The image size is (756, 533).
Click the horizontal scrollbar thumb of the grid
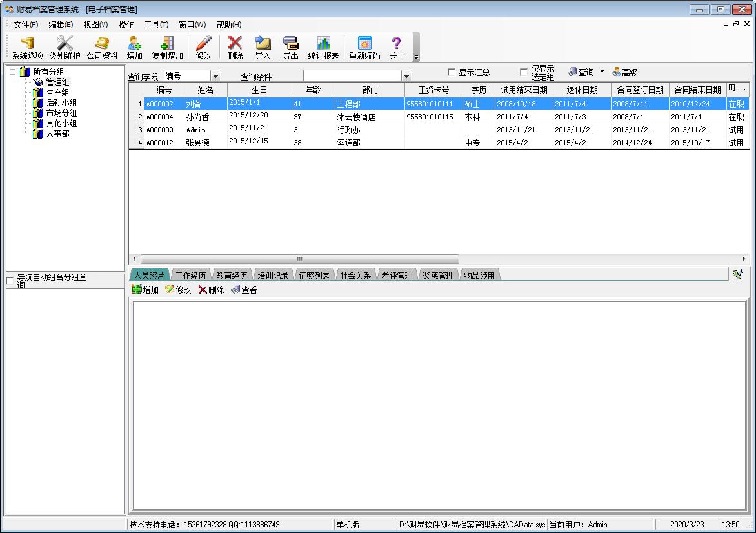click(299, 259)
